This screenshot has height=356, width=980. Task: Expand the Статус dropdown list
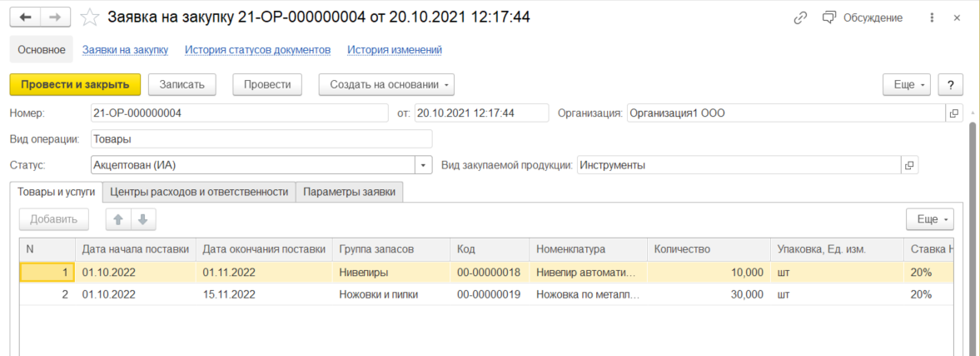pos(424,165)
